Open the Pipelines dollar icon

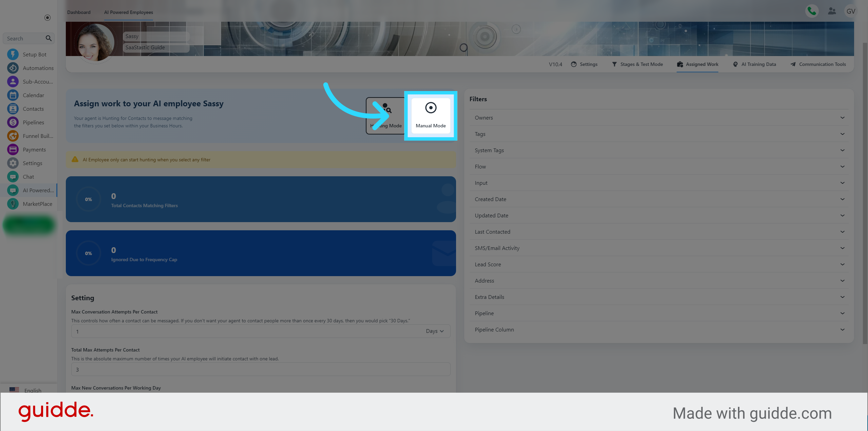(x=13, y=122)
